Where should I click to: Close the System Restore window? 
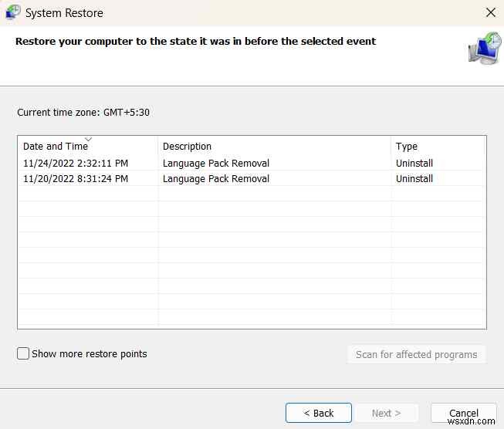(x=490, y=13)
